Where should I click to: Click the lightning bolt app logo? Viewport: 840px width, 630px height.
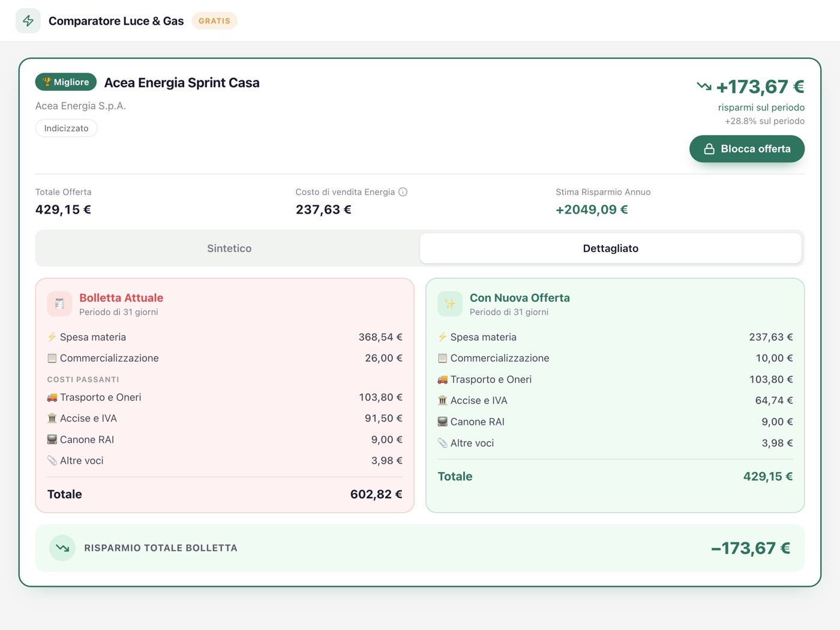coord(28,21)
